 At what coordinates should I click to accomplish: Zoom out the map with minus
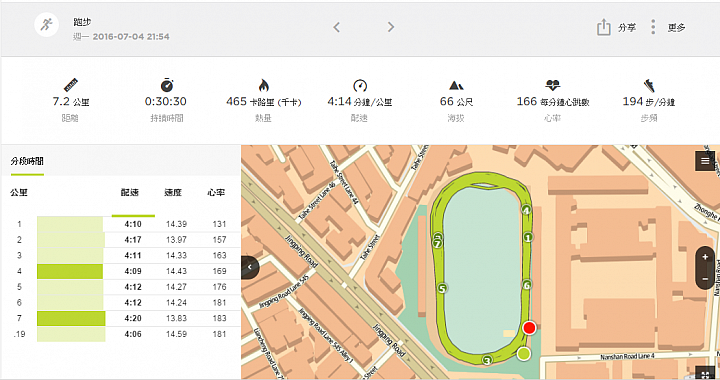[x=705, y=279]
